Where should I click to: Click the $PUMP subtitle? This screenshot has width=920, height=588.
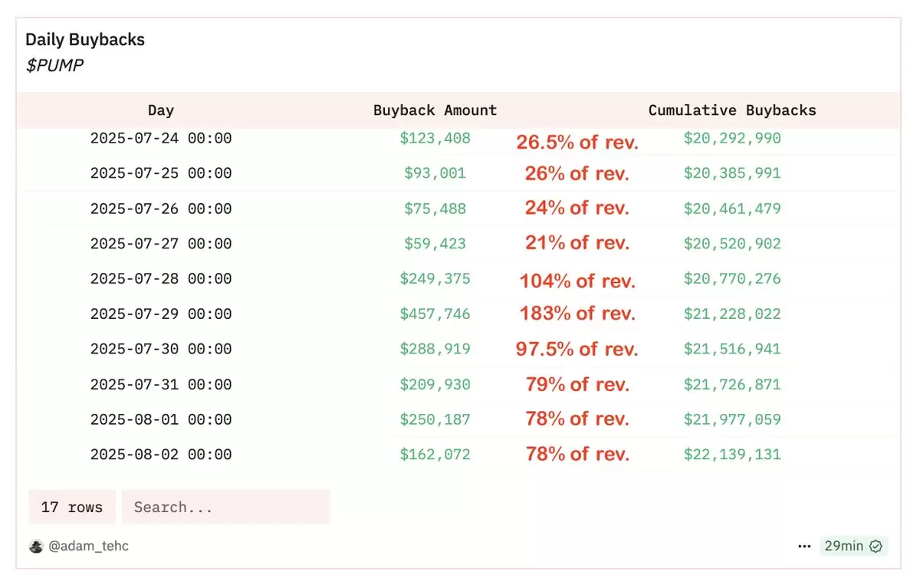[54, 65]
